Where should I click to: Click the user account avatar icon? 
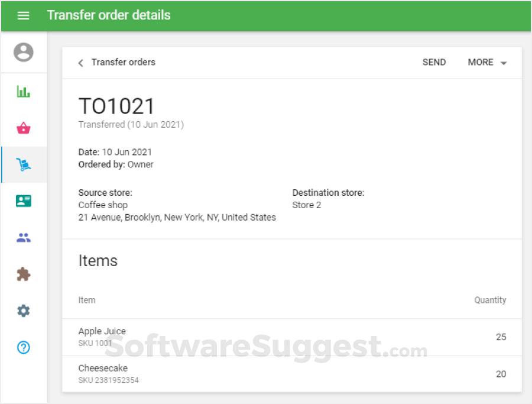click(24, 52)
